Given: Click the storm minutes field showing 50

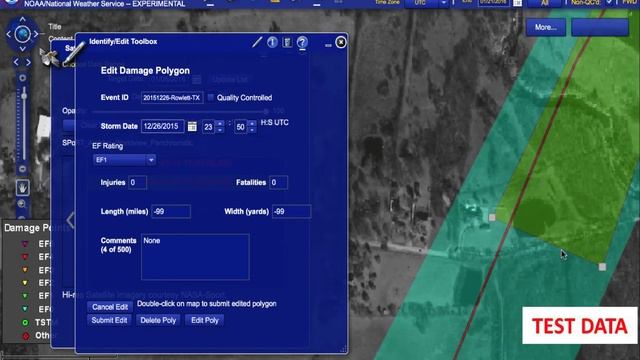Looking at the screenshot, I should click(241, 127).
